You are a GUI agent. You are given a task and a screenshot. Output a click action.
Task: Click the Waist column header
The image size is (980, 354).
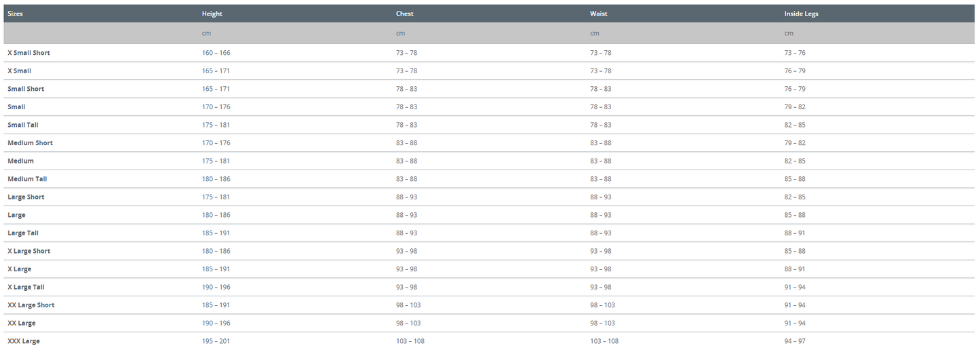coord(598,14)
